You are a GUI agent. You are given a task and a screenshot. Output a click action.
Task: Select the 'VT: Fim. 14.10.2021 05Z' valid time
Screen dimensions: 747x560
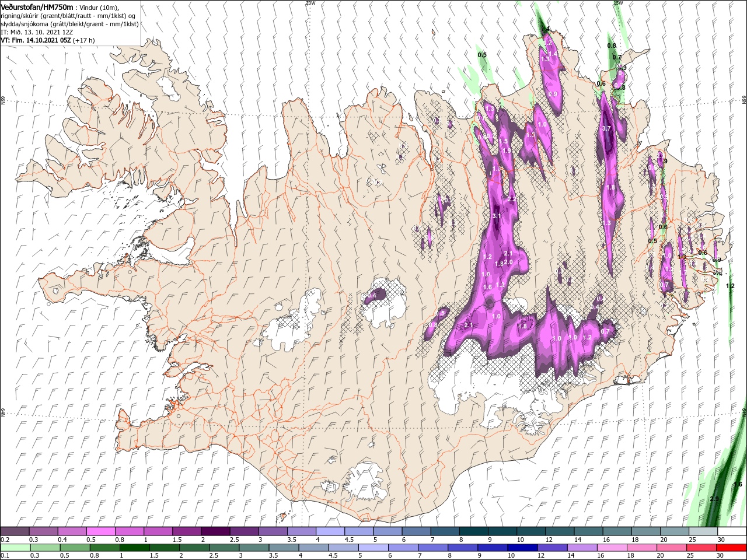coord(36,40)
